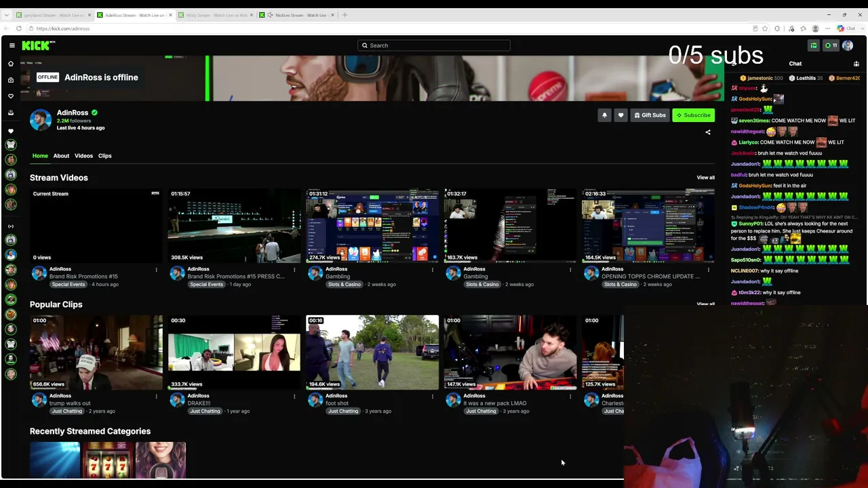Go to Kick homepage via logo
The width and height of the screenshot is (868, 488).
[38, 45]
